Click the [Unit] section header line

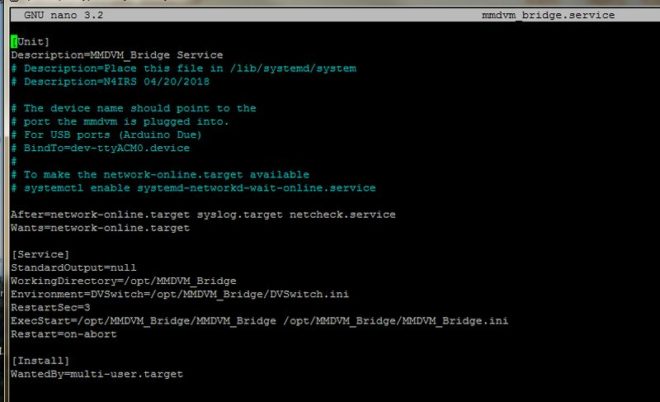tap(30, 42)
